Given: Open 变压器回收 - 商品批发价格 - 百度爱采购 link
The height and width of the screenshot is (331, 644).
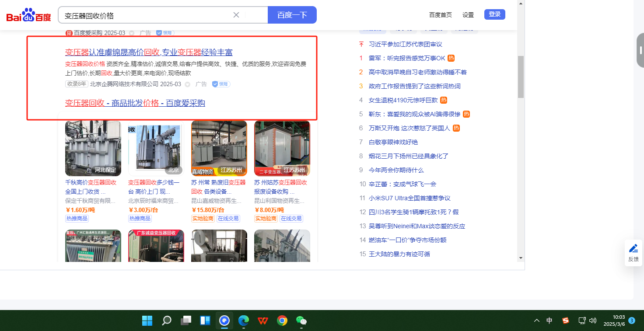Looking at the screenshot, I should pyautogui.click(x=135, y=103).
